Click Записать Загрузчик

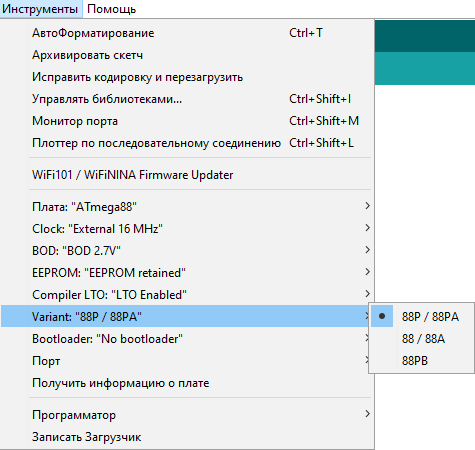[x=187, y=436]
